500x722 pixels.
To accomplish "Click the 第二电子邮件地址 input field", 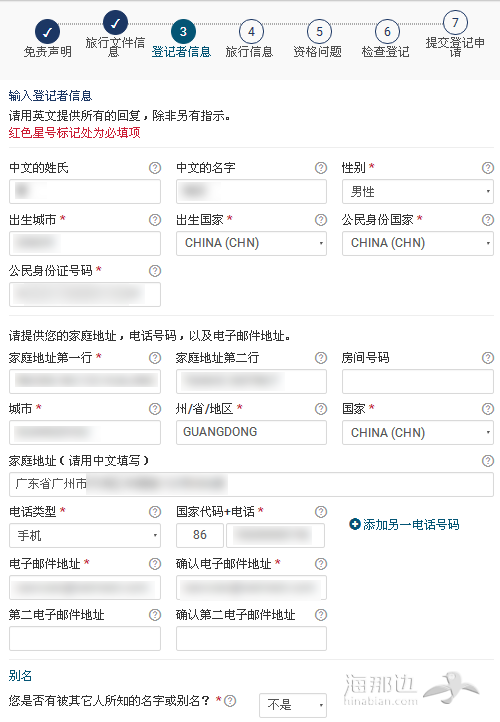I will click(x=85, y=638).
